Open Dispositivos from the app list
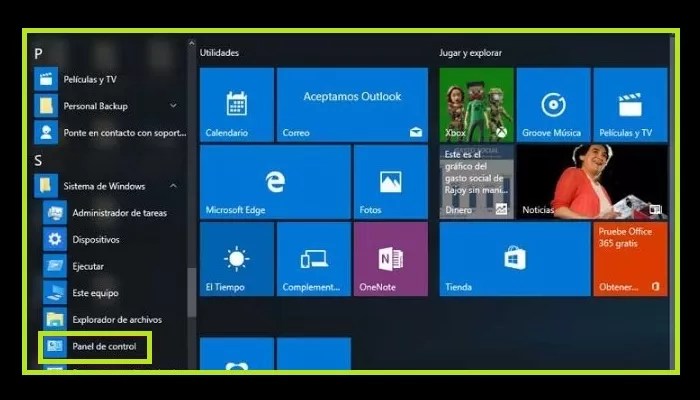 (x=95, y=240)
